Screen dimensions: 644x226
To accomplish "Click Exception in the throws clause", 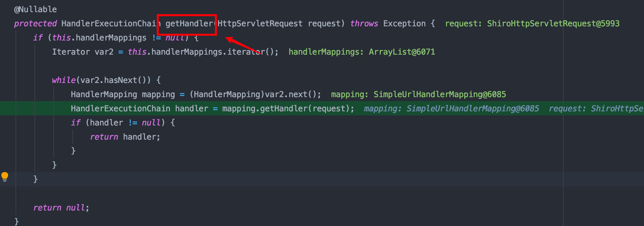I will click(x=404, y=24).
